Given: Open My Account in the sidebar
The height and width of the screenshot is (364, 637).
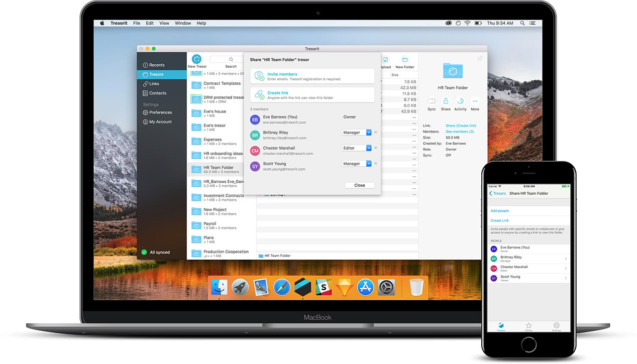Looking at the screenshot, I should click(162, 122).
